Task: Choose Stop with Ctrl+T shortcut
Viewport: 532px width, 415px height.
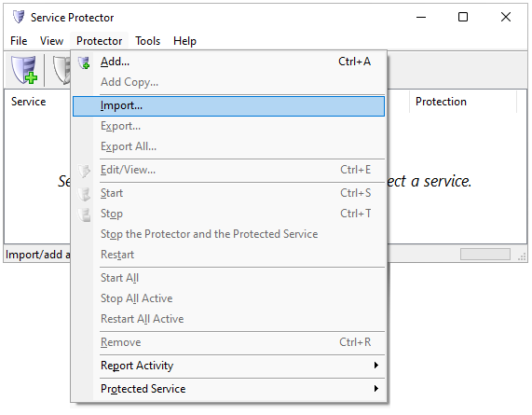Action: tap(228, 214)
